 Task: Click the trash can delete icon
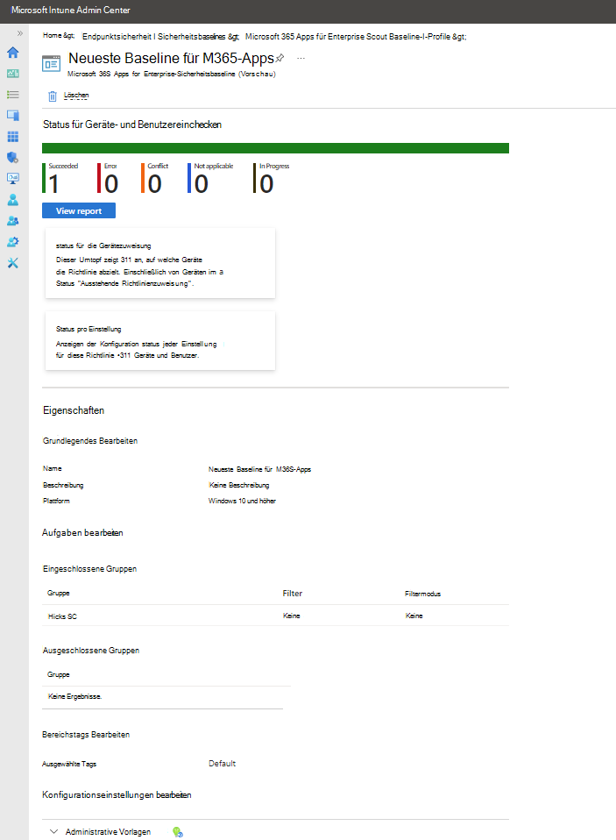tap(53, 96)
